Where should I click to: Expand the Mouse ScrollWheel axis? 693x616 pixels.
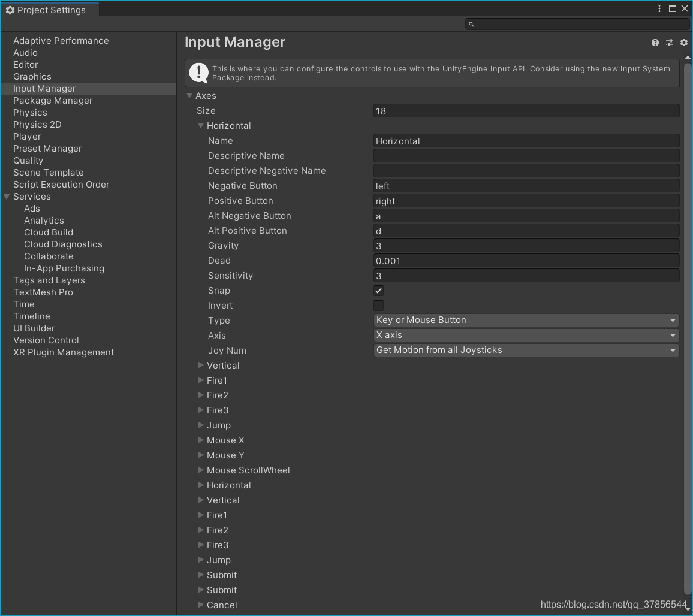pyautogui.click(x=201, y=470)
